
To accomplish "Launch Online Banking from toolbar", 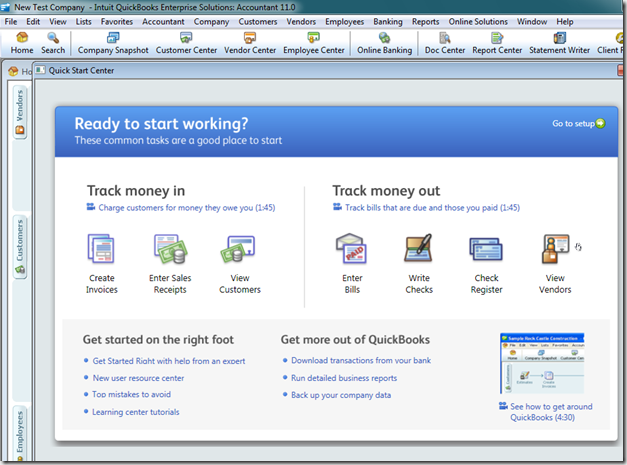I will pos(384,43).
